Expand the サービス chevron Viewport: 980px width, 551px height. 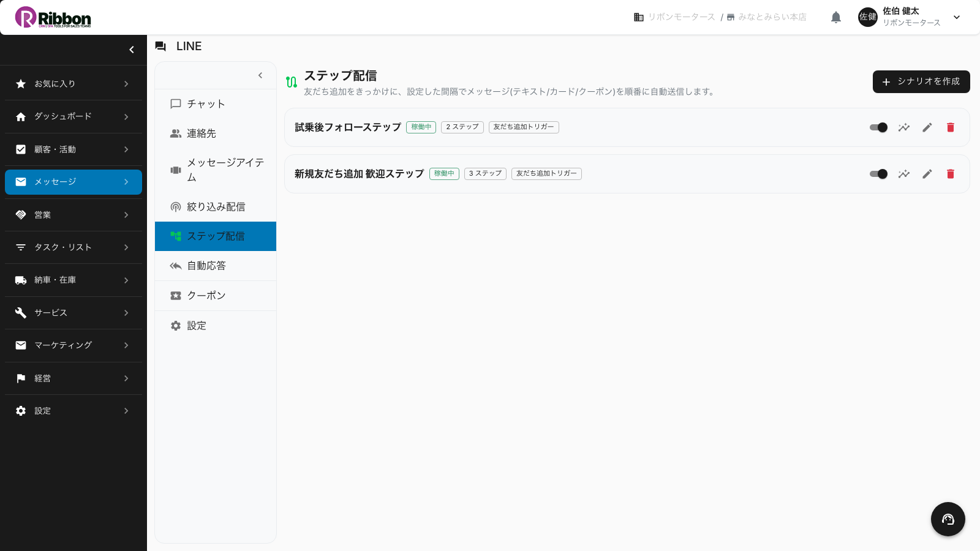(x=126, y=313)
